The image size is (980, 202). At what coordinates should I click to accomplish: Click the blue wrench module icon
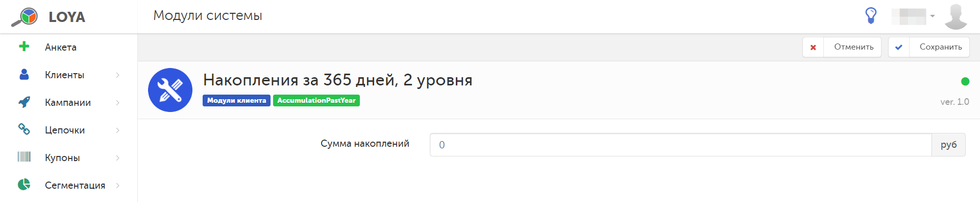[170, 90]
